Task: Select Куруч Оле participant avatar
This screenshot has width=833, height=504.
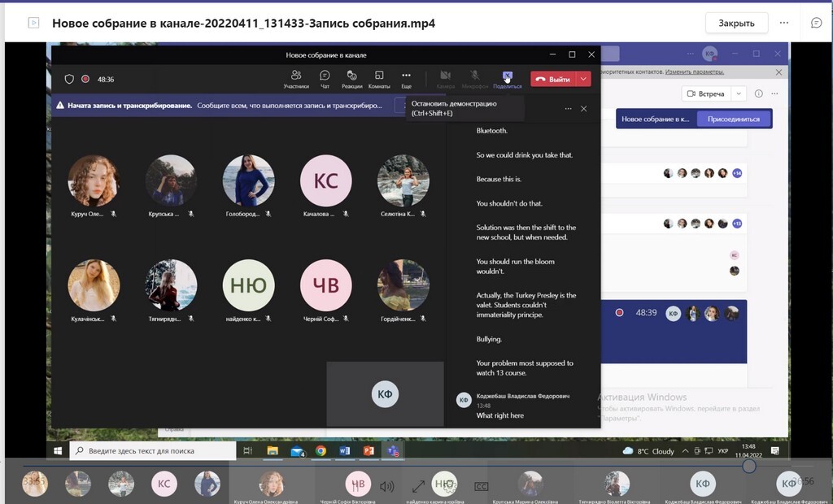Action: point(94,180)
